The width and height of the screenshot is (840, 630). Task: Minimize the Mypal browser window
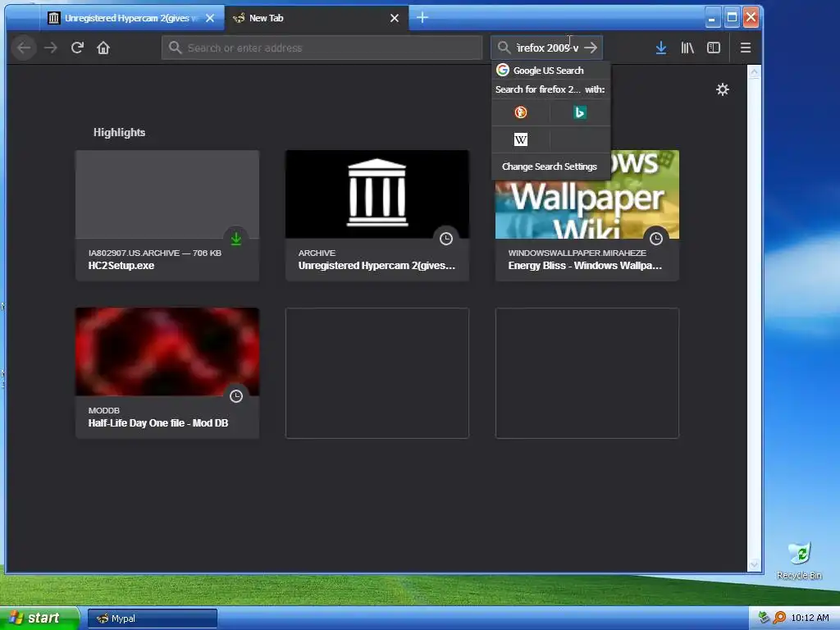pos(712,18)
